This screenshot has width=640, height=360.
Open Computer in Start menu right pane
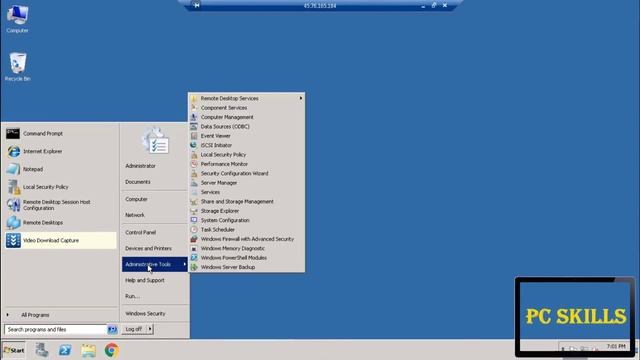click(x=136, y=199)
